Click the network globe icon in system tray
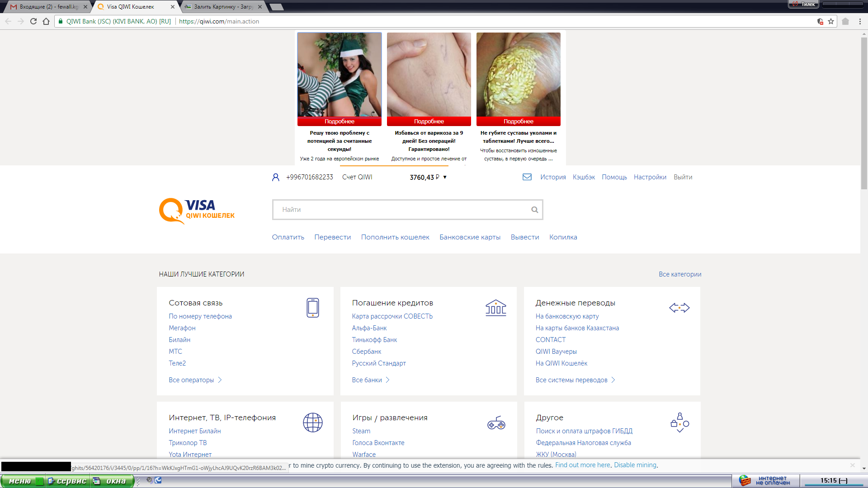The height and width of the screenshot is (488, 868). point(745,481)
